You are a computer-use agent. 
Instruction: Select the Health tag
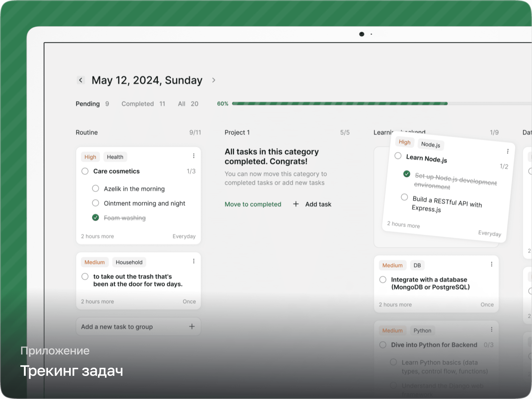[115, 157]
